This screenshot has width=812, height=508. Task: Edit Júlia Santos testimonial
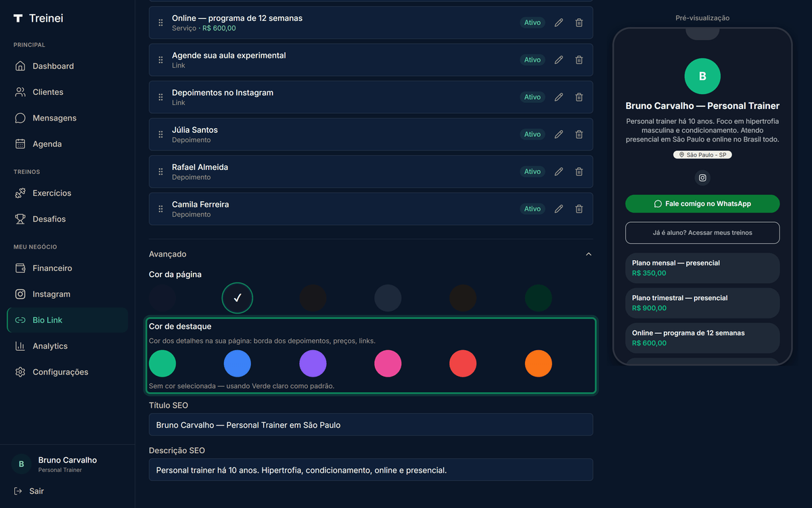coord(559,134)
